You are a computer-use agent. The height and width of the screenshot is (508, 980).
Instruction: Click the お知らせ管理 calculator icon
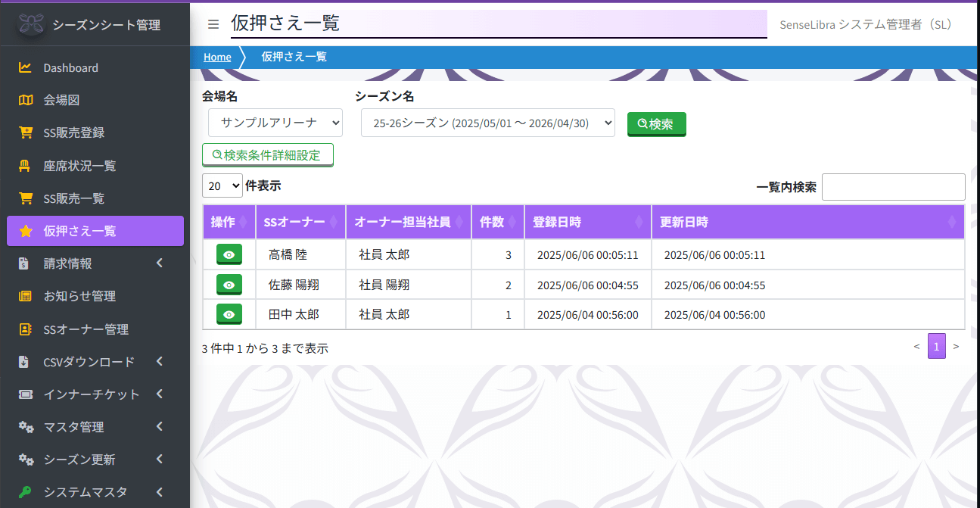coord(24,295)
